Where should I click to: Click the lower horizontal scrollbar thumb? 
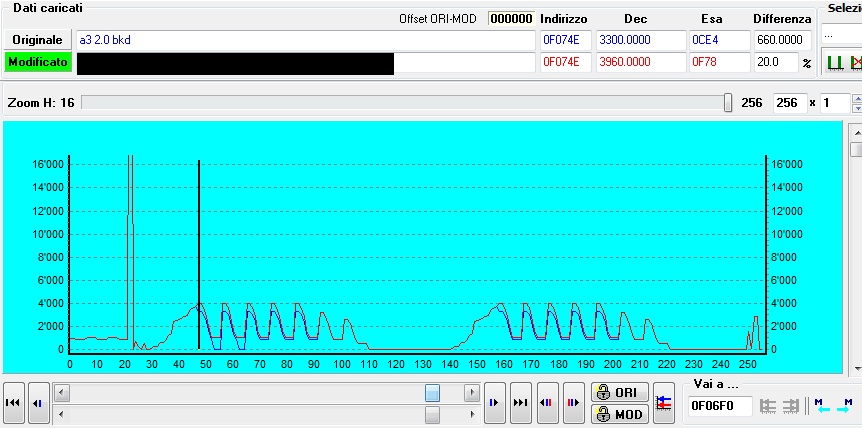coord(433,414)
